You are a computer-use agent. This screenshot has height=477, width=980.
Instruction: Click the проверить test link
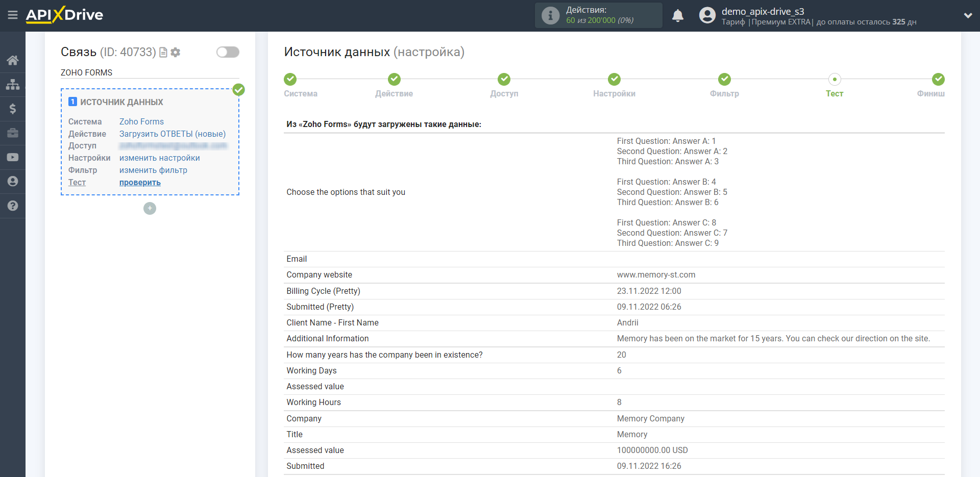(140, 183)
